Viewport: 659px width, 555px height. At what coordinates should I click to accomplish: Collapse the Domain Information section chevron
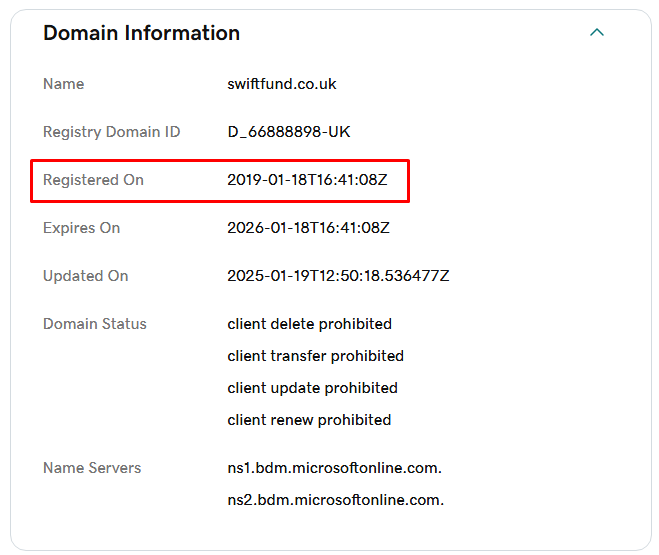pos(597,33)
